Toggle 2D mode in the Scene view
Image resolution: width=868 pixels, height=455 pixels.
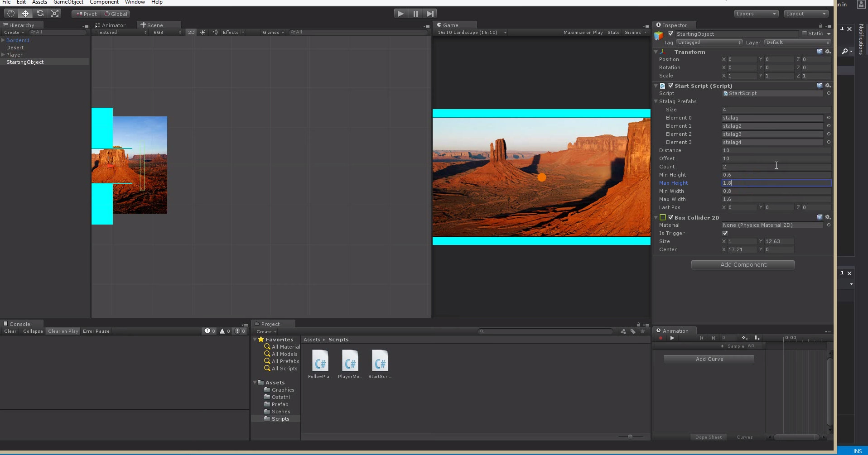(191, 32)
